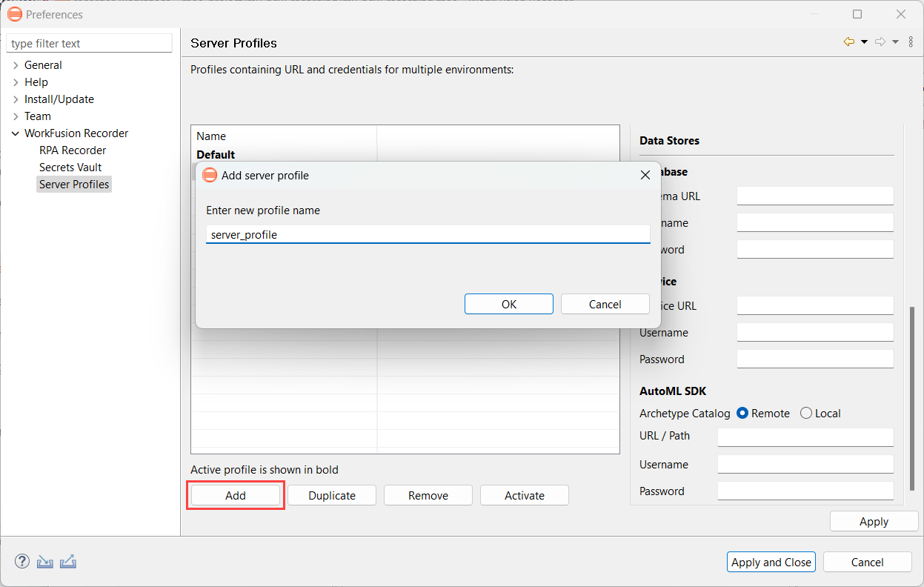
Task: Click the Add profile button
Action: [x=236, y=495]
